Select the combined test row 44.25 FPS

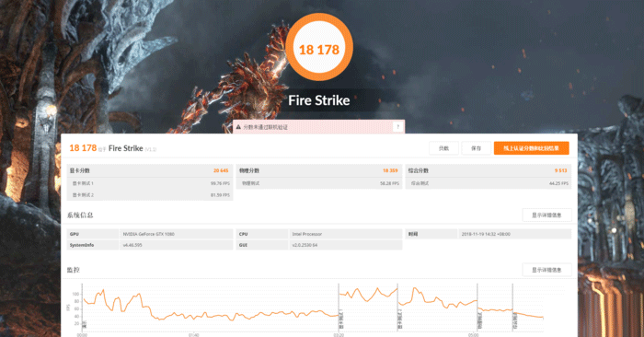(488, 183)
